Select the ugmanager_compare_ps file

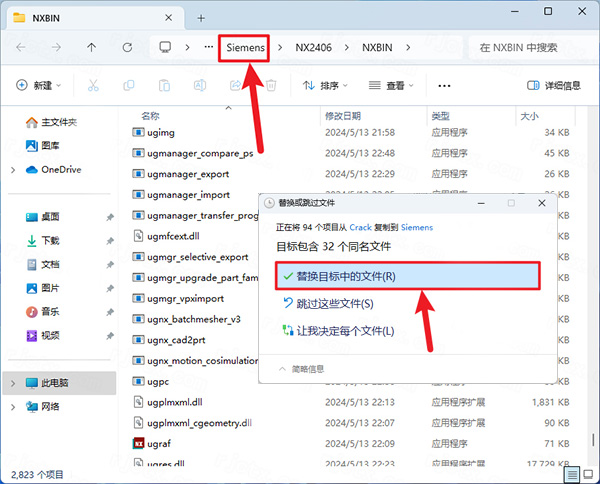pos(192,153)
